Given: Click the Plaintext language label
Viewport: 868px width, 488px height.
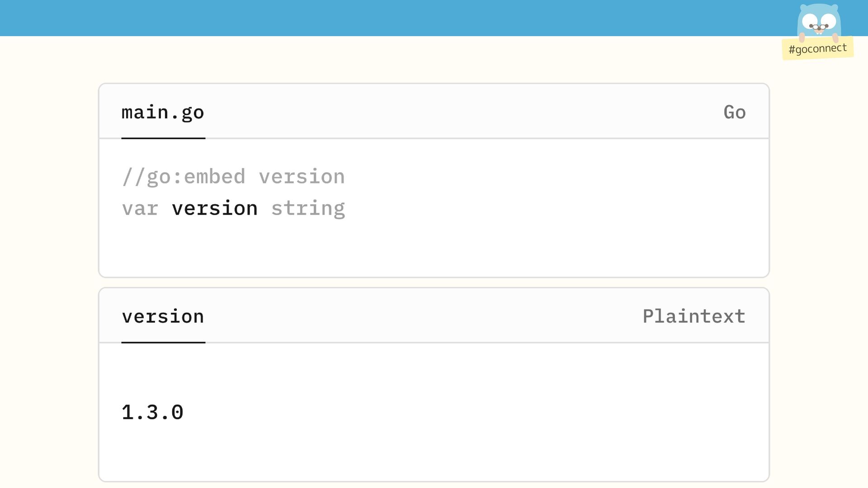Looking at the screenshot, I should pos(693,316).
